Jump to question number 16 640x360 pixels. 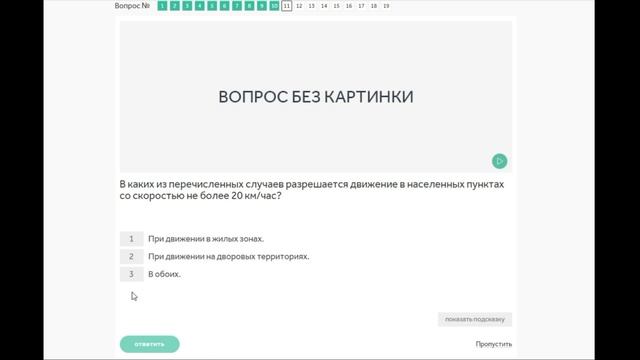tap(349, 6)
